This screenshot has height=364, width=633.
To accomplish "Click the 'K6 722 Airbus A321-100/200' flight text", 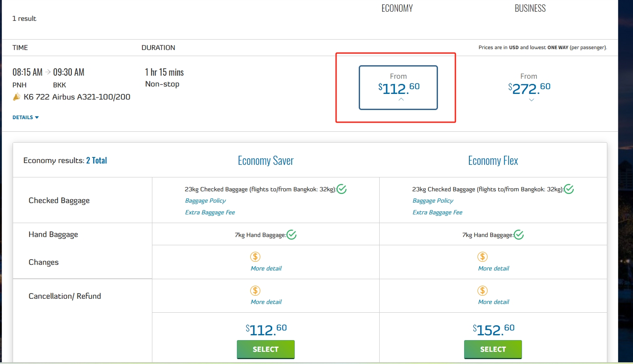I will pyautogui.click(x=77, y=97).
